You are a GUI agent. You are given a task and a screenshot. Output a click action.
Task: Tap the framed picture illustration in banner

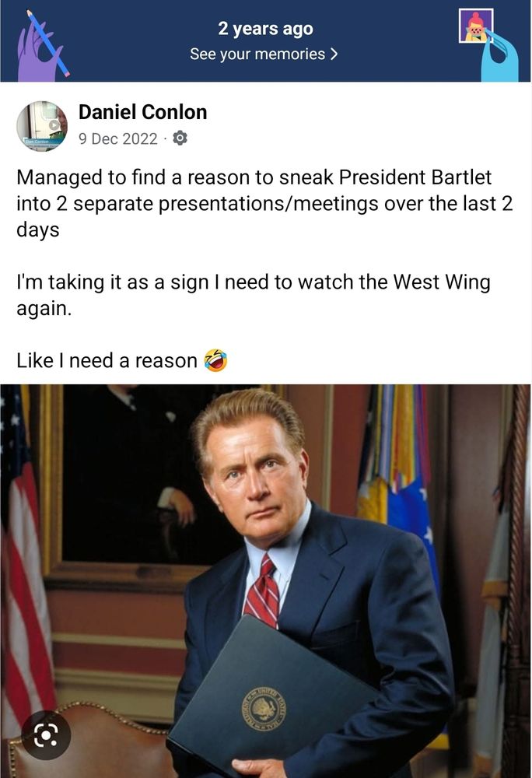click(476, 26)
